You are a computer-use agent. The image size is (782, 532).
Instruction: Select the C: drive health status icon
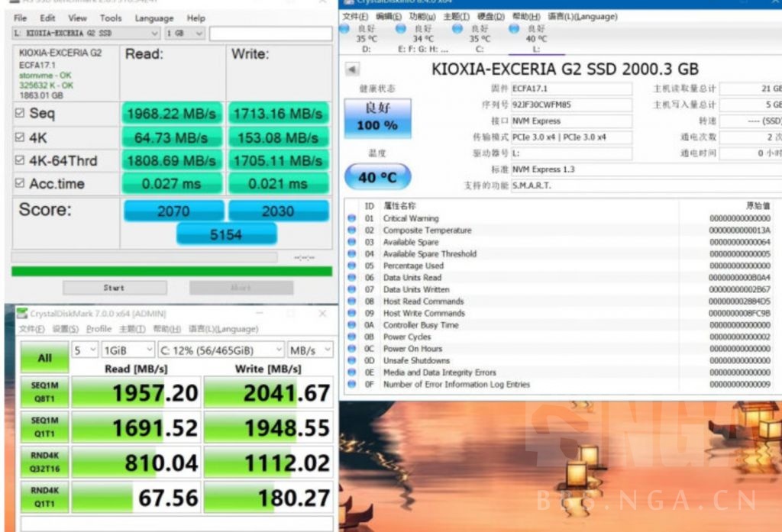(x=457, y=29)
